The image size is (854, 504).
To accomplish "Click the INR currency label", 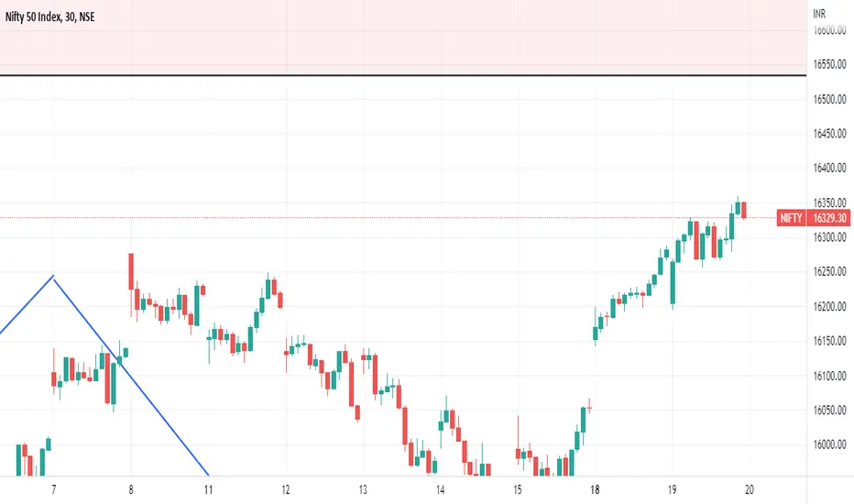I will point(819,14).
